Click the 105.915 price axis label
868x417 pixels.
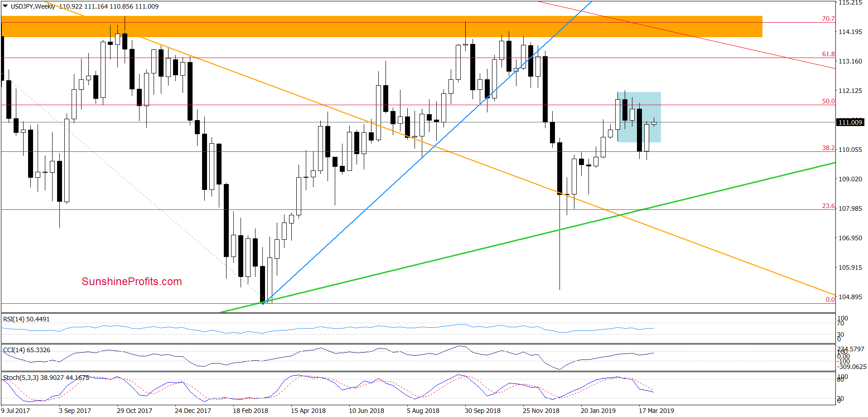click(x=850, y=267)
